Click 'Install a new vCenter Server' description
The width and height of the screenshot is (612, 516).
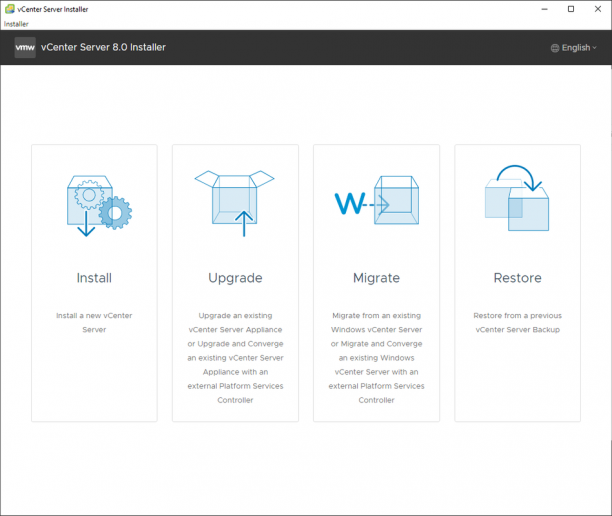94,322
